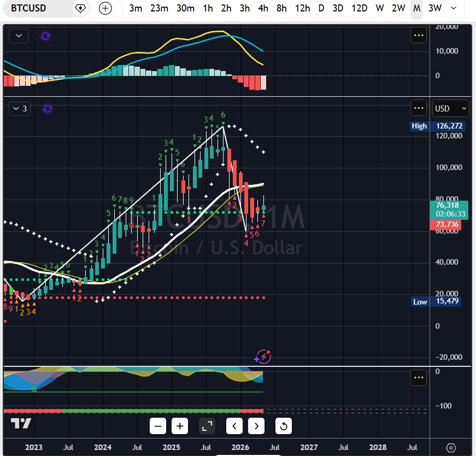Screen dimensions: 476x456
Task: Click the red 73,736 price label
Action: pos(445,225)
